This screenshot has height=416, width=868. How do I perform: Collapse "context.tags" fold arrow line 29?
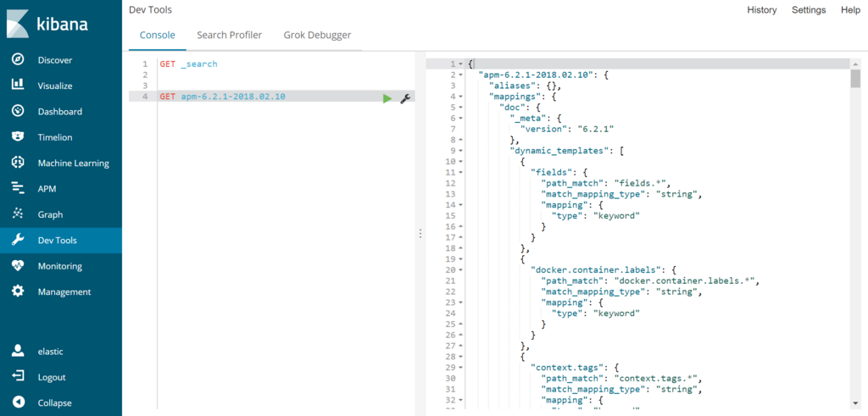460,368
